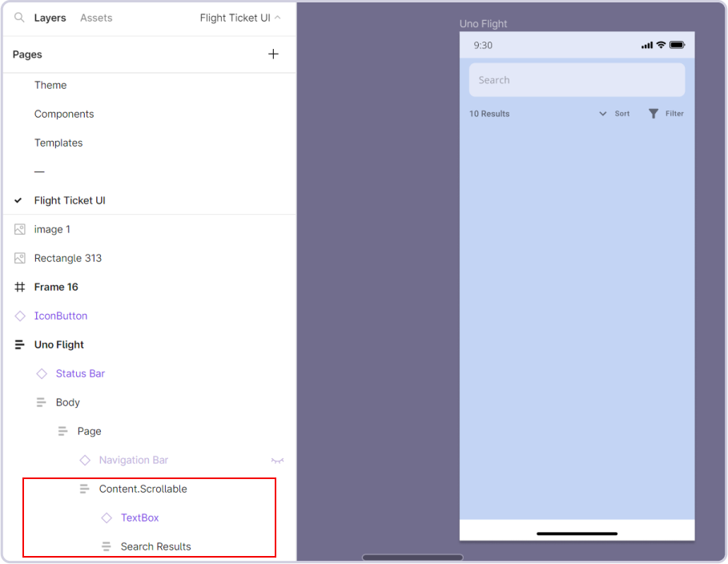Image resolution: width=728 pixels, height=564 pixels.
Task: Open the Sort dropdown in the results header
Action: coord(603,113)
